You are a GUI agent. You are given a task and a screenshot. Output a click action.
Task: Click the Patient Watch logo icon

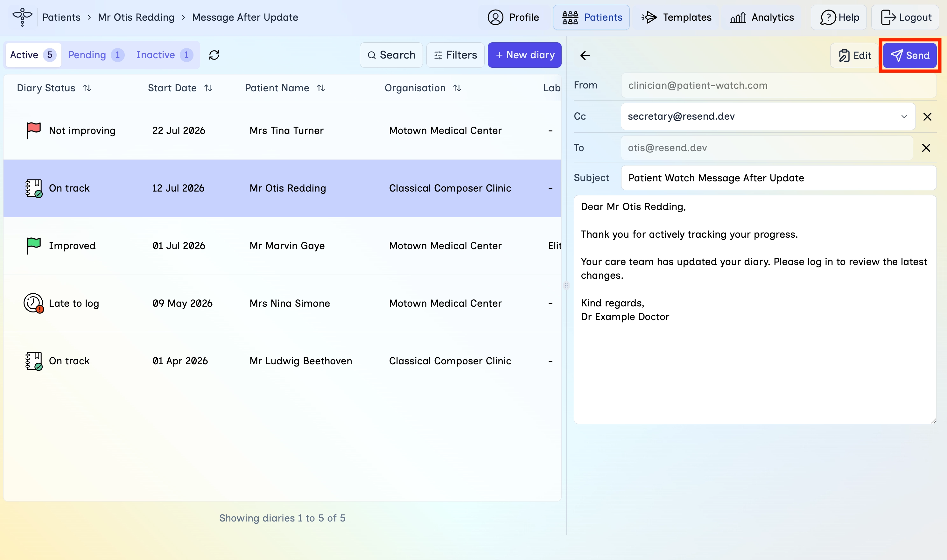[22, 17]
